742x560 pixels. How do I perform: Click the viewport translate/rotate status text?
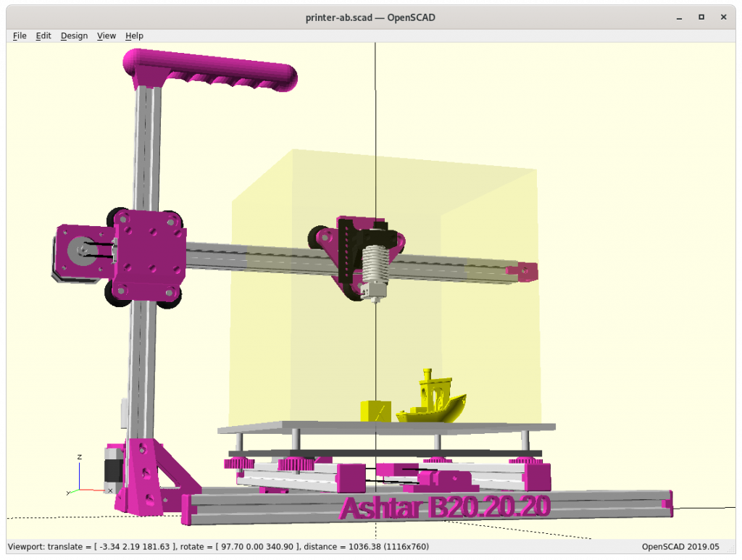click(218, 547)
